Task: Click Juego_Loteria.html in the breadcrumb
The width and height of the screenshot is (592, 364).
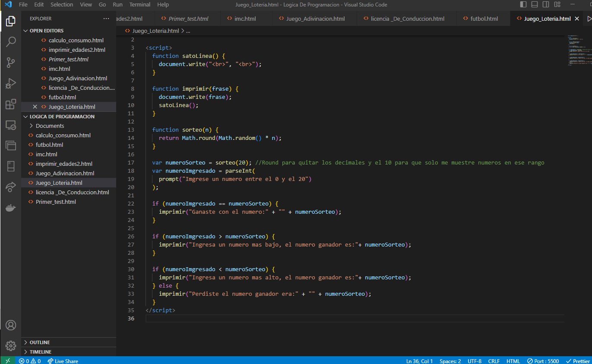Action: point(155,31)
